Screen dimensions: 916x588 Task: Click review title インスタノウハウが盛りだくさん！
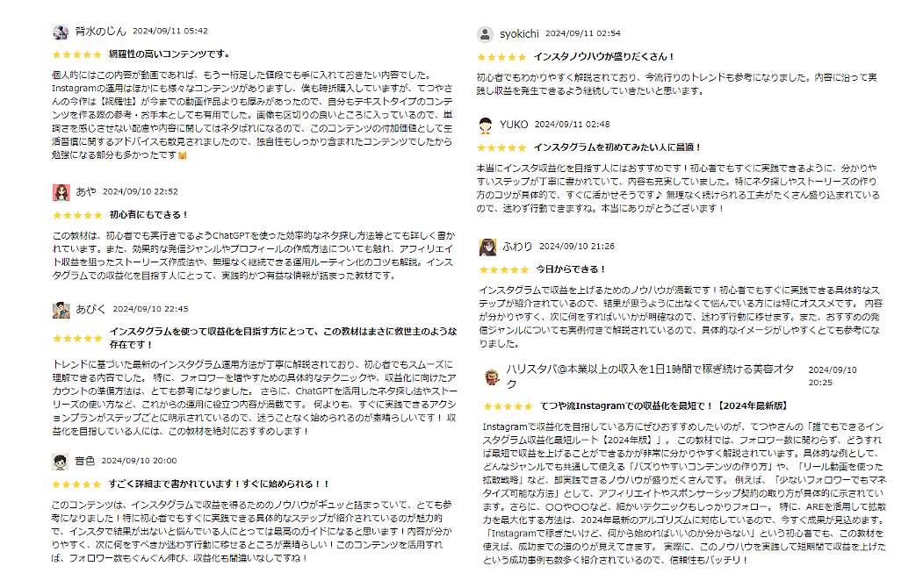click(604, 57)
